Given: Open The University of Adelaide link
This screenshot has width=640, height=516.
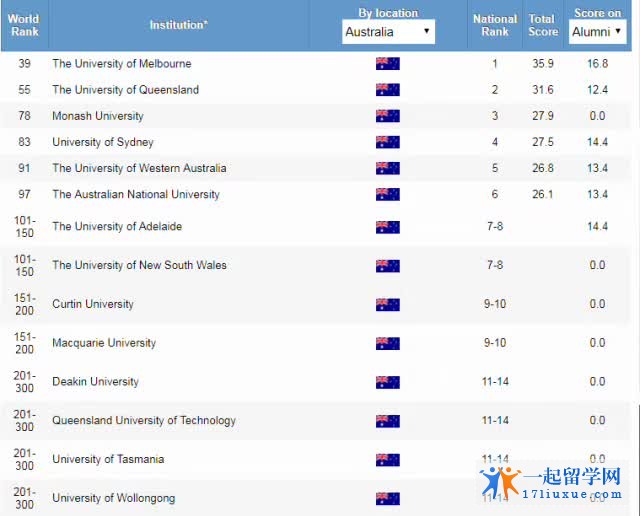Looking at the screenshot, I should click(117, 227).
